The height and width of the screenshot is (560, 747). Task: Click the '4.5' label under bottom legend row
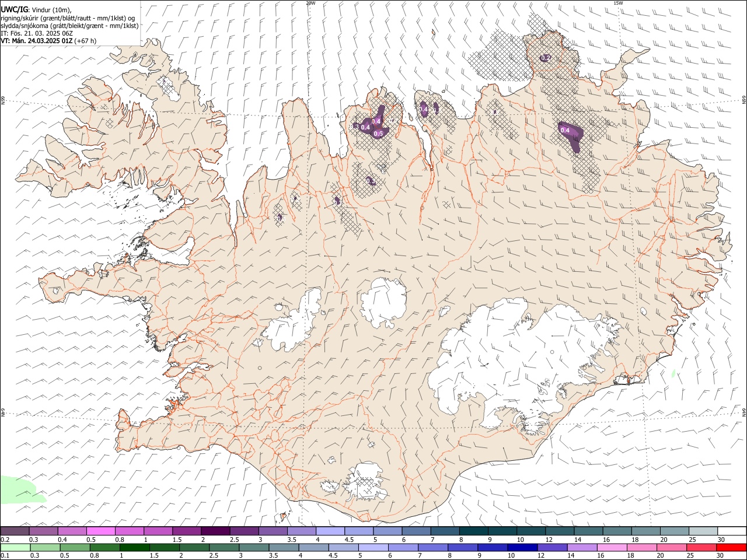click(x=333, y=556)
